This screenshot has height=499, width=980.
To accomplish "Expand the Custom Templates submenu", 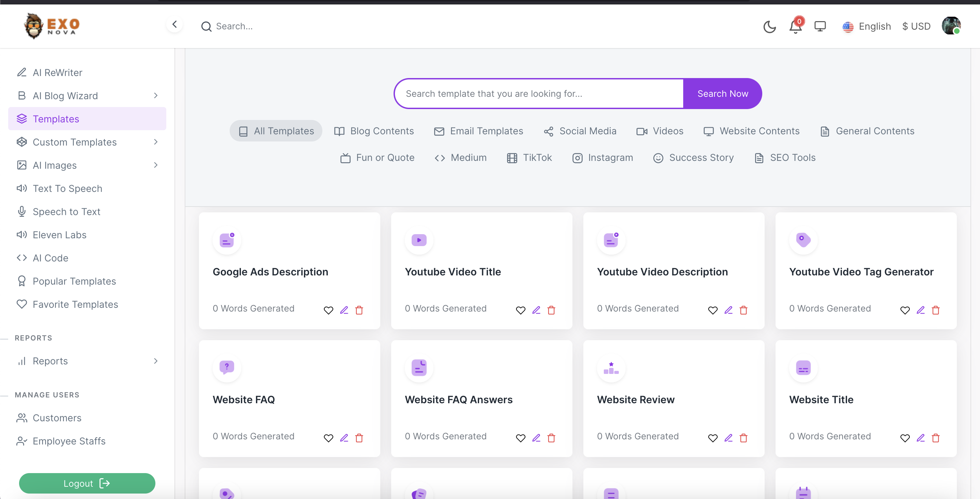I will click(x=156, y=142).
